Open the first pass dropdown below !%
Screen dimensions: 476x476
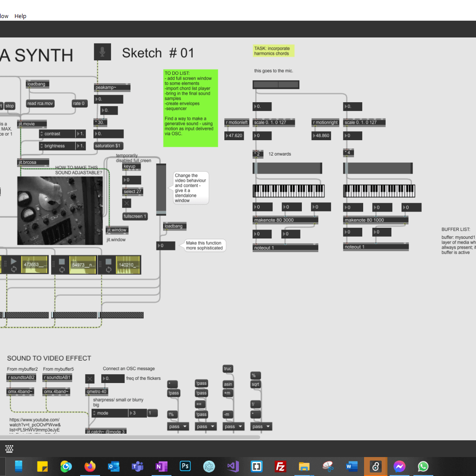click(x=178, y=426)
